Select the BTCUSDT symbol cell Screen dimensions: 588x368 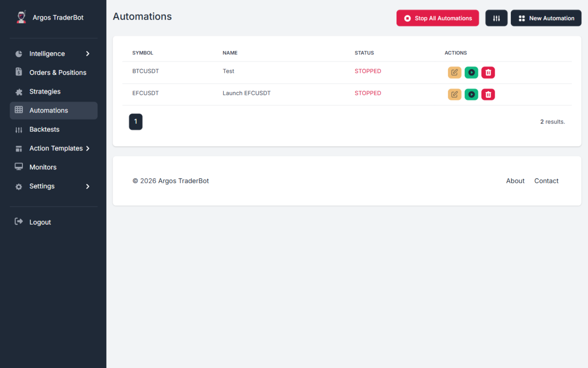tap(145, 71)
